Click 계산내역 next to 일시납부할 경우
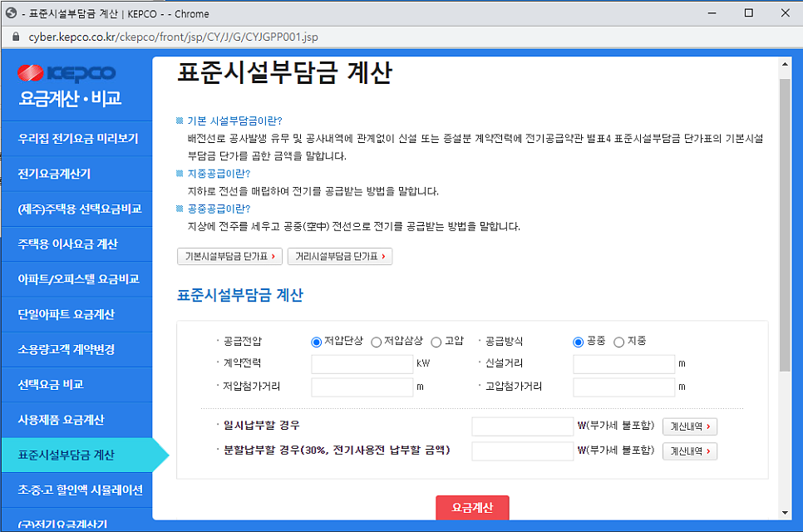Image resolution: width=803 pixels, height=532 pixels. [689, 426]
